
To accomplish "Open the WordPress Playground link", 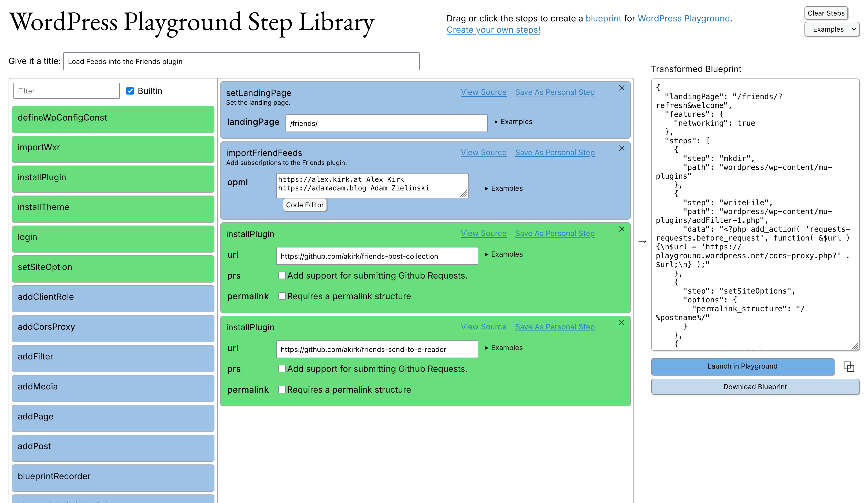I will coord(683,18).
